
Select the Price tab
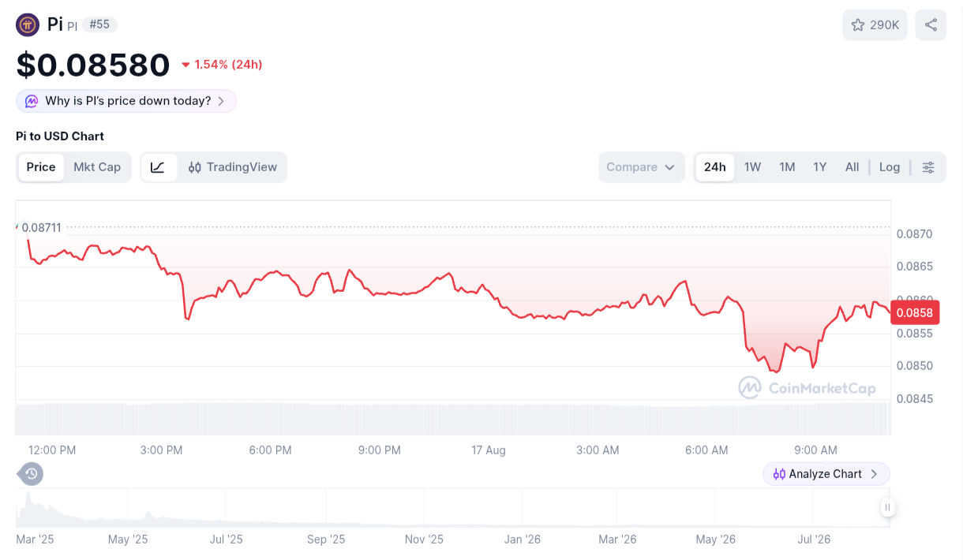(41, 167)
